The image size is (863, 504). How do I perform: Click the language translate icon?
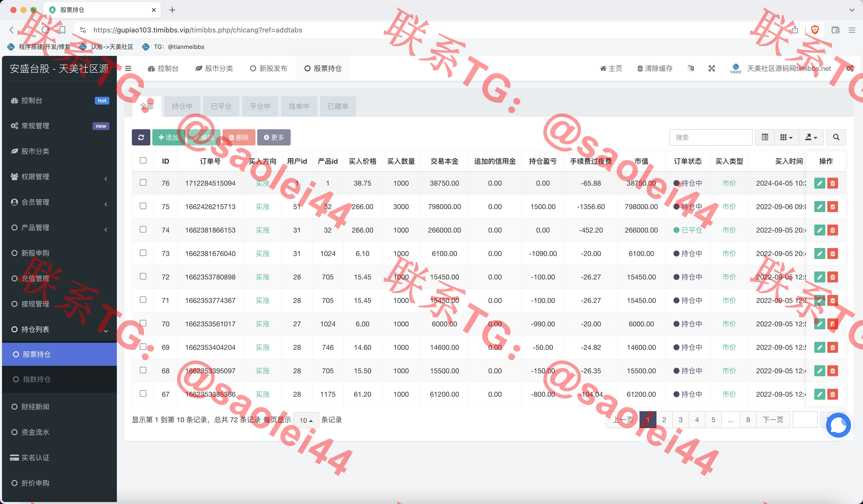coord(691,68)
